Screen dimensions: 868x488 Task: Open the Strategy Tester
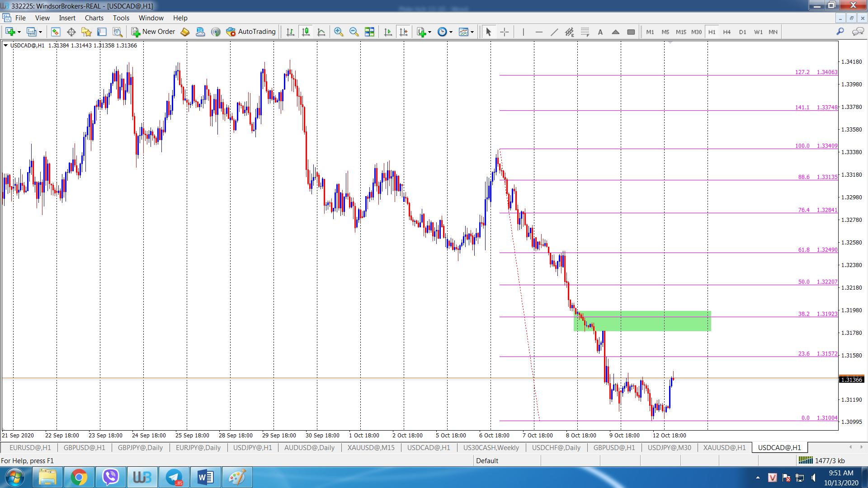pos(118,32)
